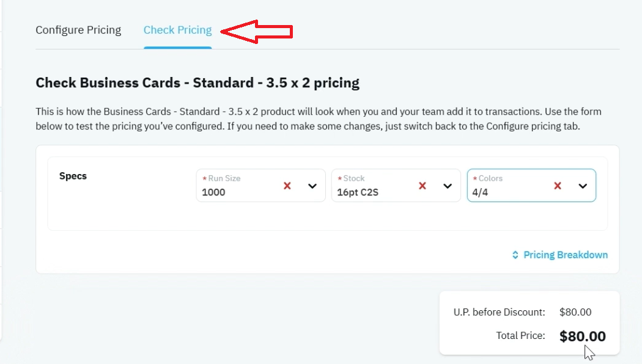This screenshot has width=642, height=364.
Task: Click the product description paragraph text
Action: tap(318, 118)
